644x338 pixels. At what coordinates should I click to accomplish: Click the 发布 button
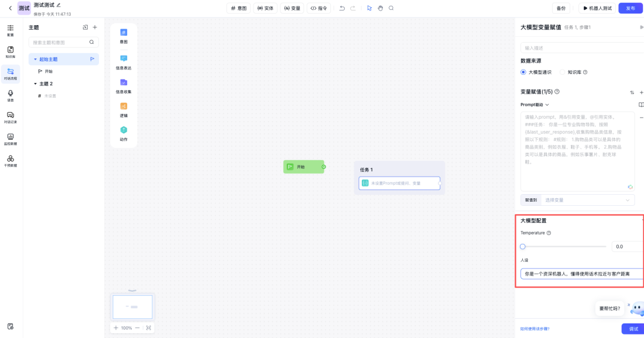630,8
